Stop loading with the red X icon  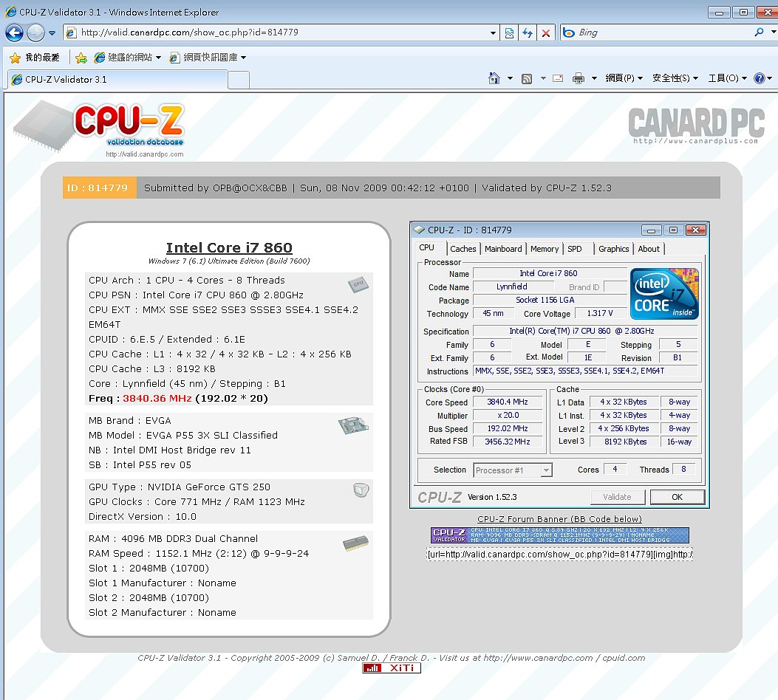point(546,33)
